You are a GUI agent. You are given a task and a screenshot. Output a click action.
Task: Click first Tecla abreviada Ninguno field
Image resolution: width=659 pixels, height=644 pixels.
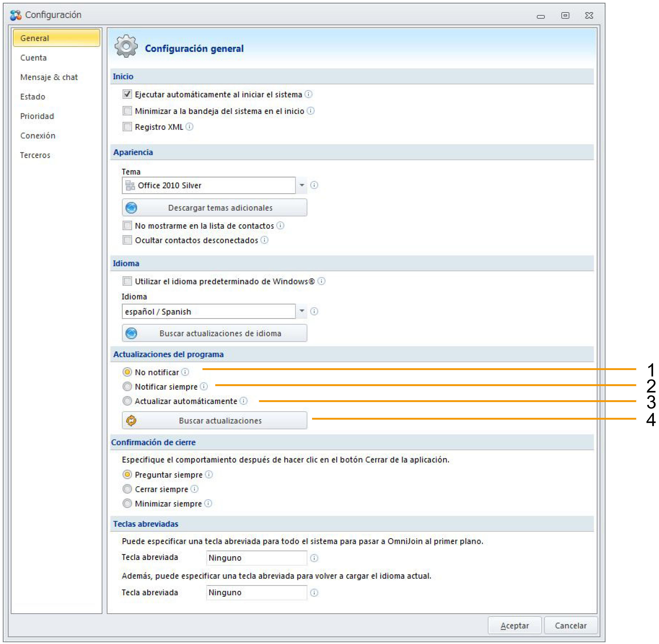point(257,558)
